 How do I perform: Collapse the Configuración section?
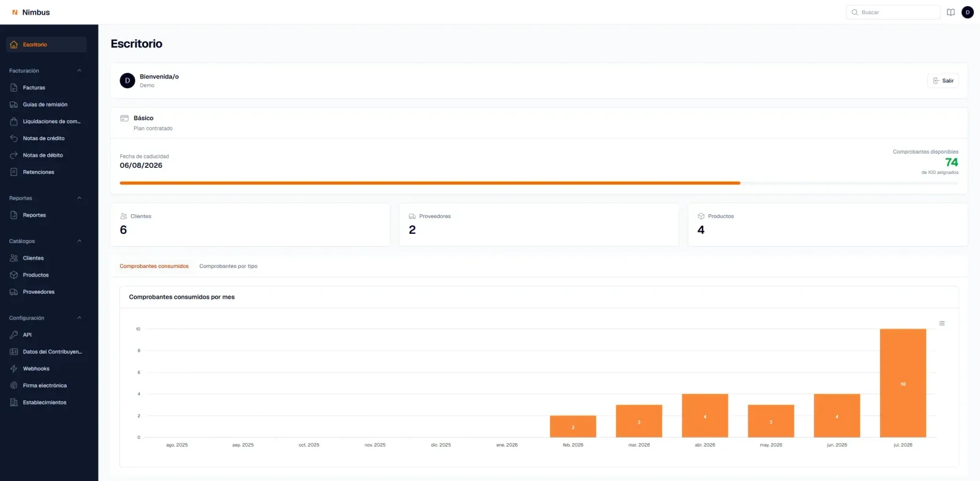tap(79, 318)
